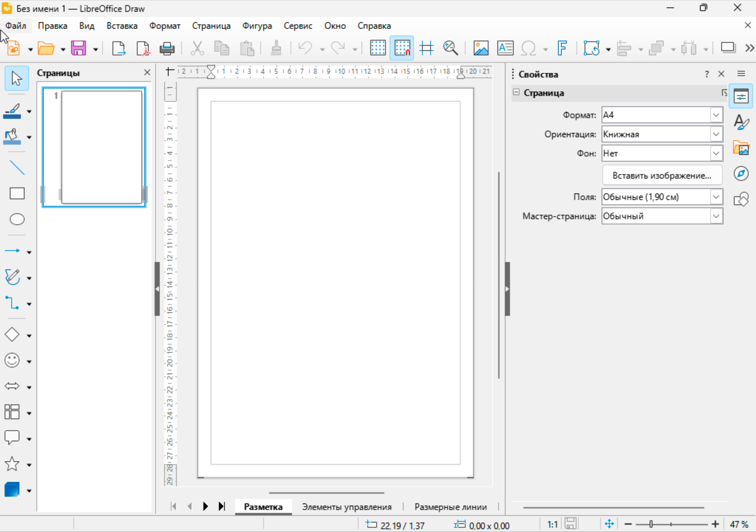Click the zoom out minus button
Viewport: 756px width, 532px height.
[628, 524]
